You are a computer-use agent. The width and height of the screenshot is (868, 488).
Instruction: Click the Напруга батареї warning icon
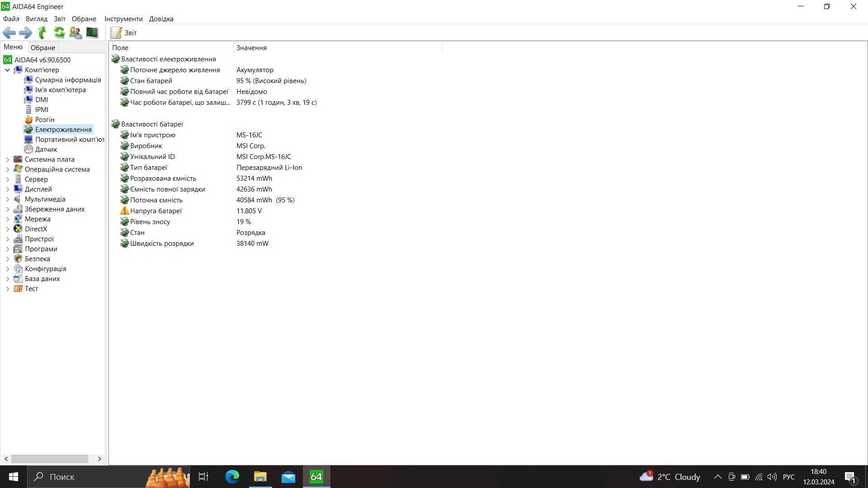(124, 211)
